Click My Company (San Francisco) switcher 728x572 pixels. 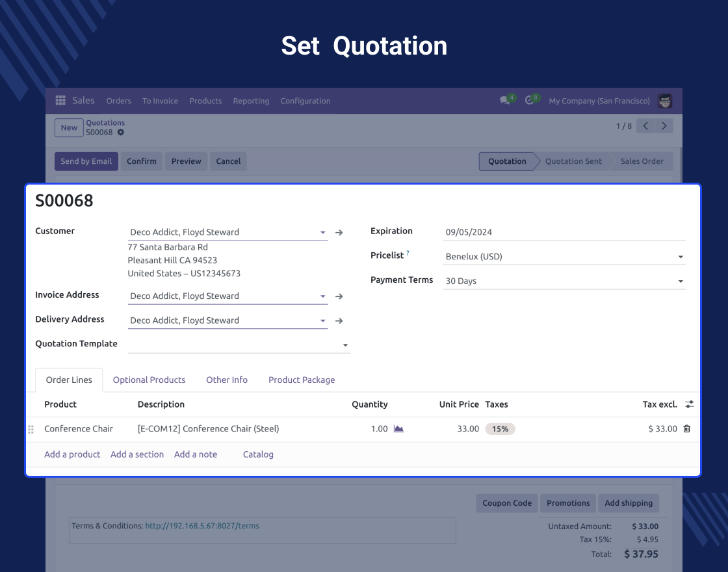(x=599, y=101)
